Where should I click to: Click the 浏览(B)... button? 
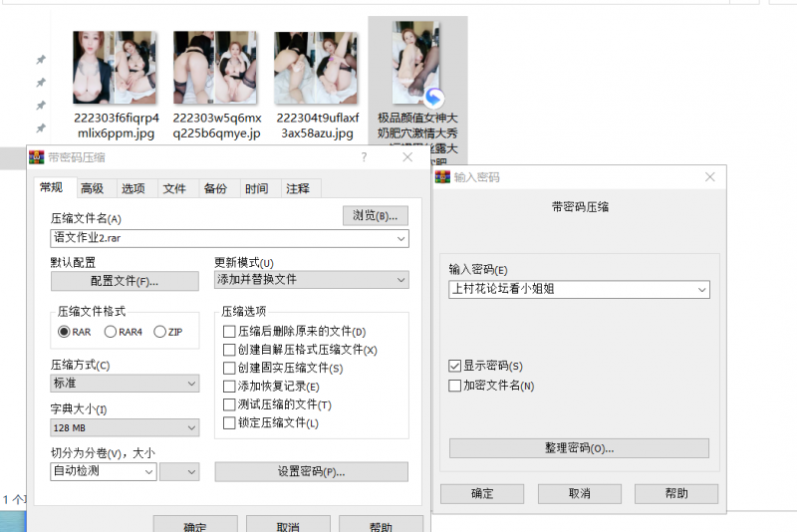(375, 215)
